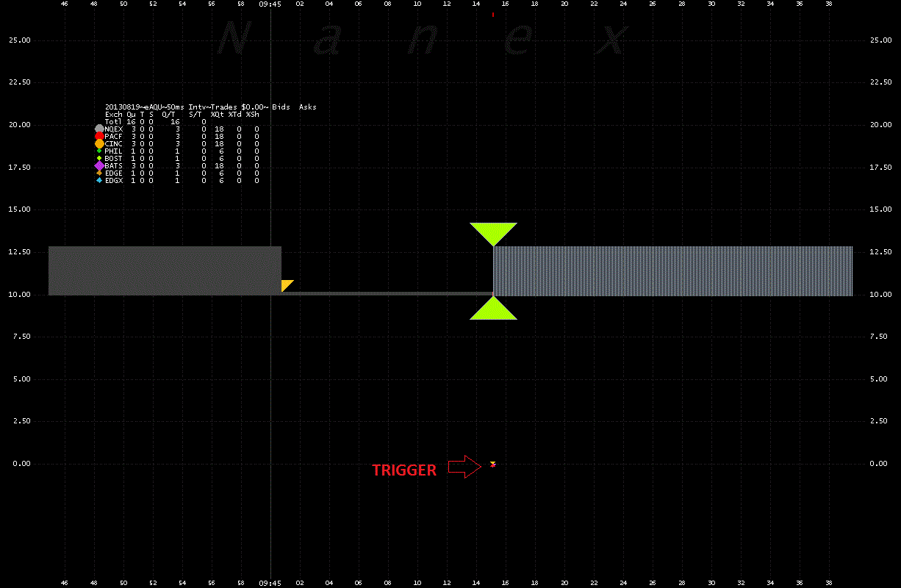The height and width of the screenshot is (588, 901).
Task: Click the gray NQEX exchange marker
Action: (x=99, y=129)
